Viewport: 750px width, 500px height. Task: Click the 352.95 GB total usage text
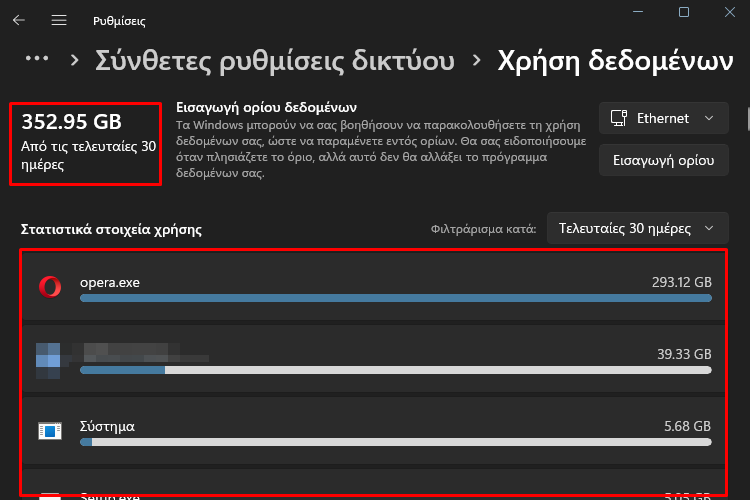tap(72, 122)
